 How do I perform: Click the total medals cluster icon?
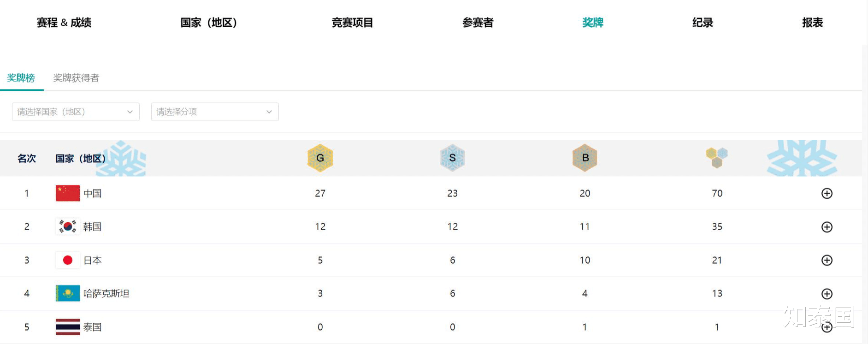coord(717,158)
